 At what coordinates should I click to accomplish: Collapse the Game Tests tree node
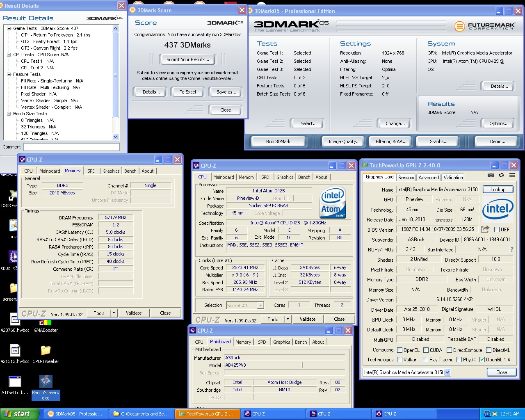coord(9,28)
